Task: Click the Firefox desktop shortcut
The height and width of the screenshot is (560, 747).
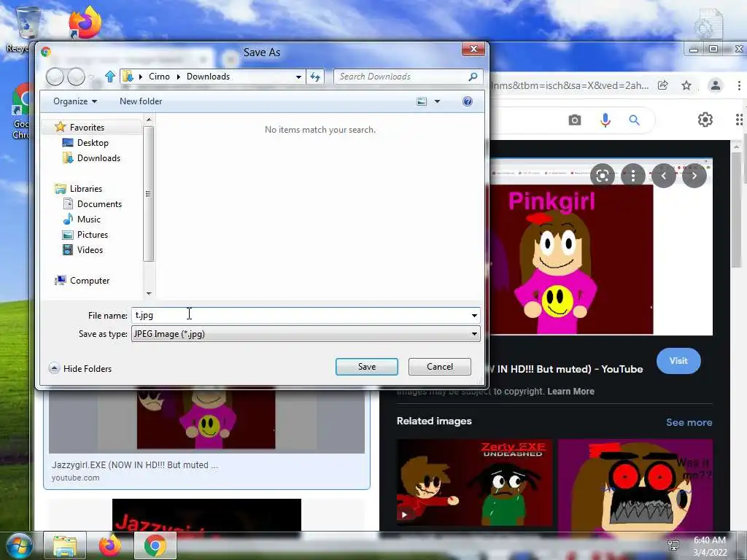Action: click(85, 23)
